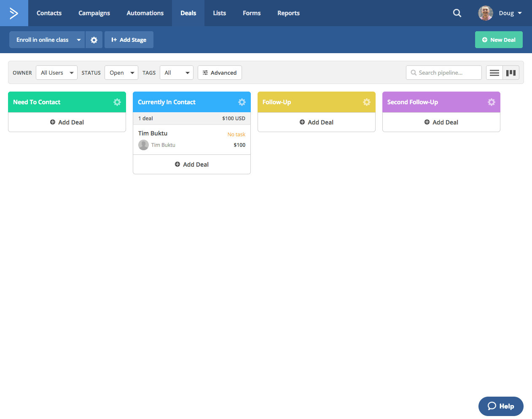Screen dimensions: 532x419
Task: Click the New Deal button
Action: 499,40
